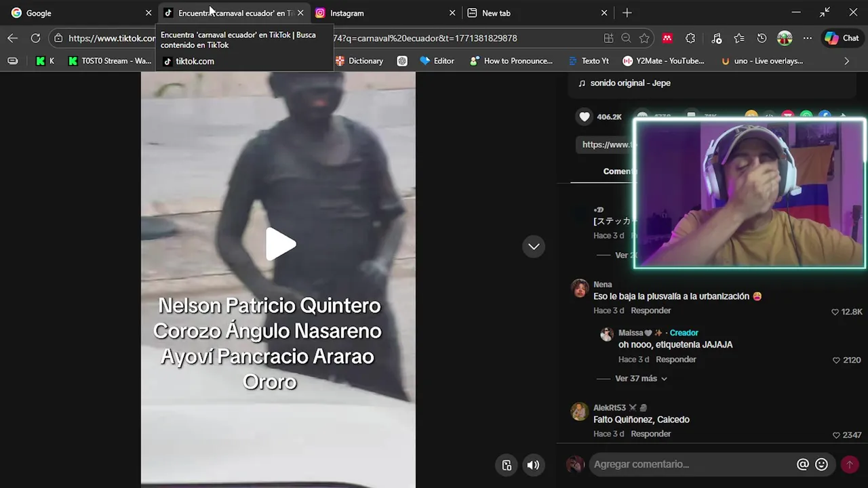Screen dimensions: 868x488
Task: Mention a user with @ icon
Action: point(803,464)
